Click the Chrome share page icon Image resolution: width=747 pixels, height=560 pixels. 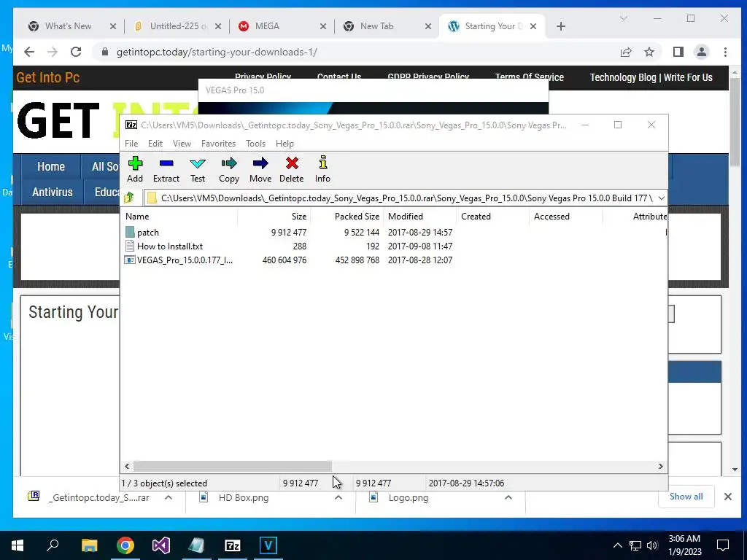(x=625, y=52)
